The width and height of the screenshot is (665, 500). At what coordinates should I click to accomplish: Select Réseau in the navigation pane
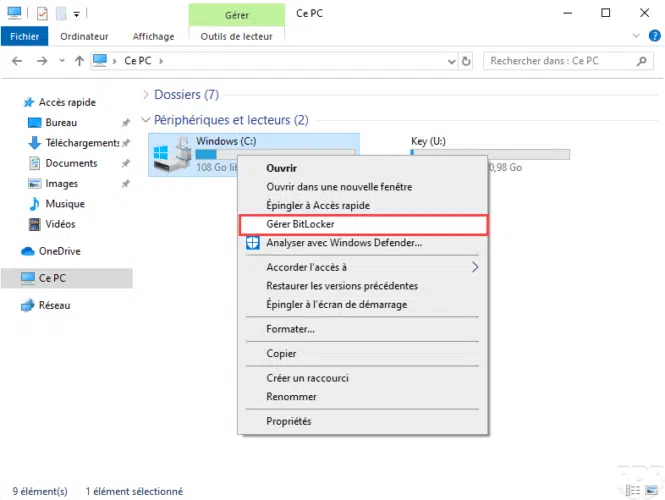coord(54,305)
